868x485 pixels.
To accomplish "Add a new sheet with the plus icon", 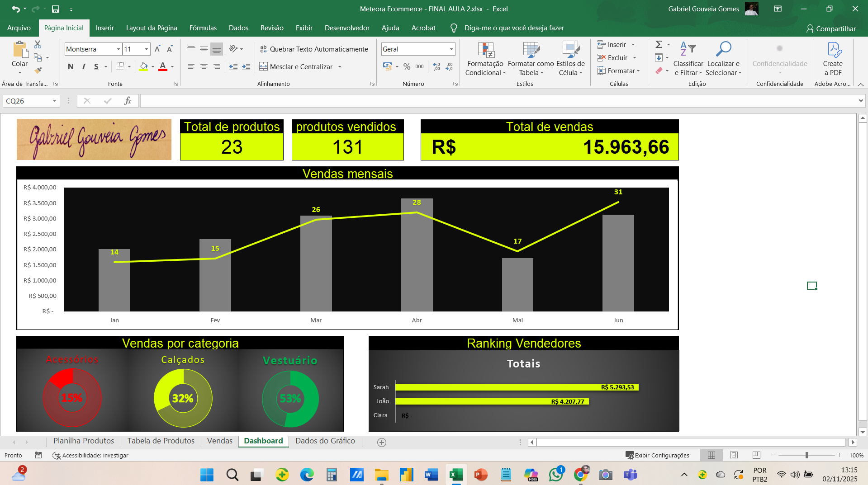I will coord(382,443).
